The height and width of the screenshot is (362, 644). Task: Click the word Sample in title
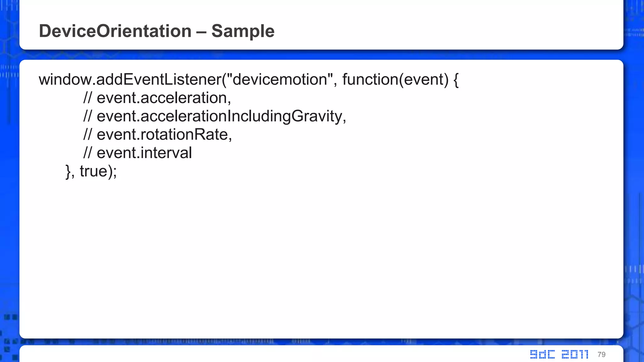pyautogui.click(x=243, y=31)
